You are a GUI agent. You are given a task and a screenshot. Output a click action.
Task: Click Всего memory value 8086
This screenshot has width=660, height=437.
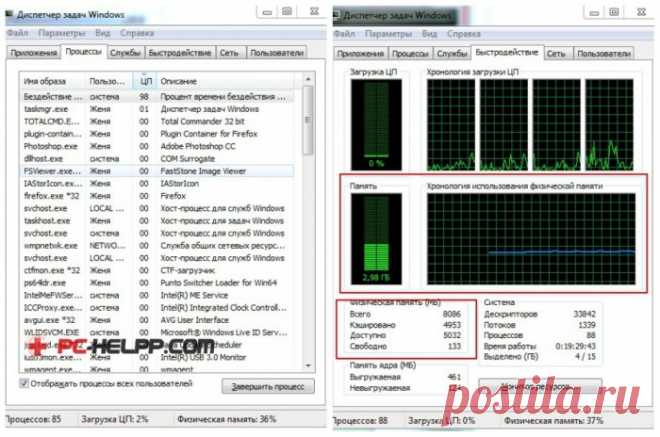pyautogui.click(x=452, y=314)
